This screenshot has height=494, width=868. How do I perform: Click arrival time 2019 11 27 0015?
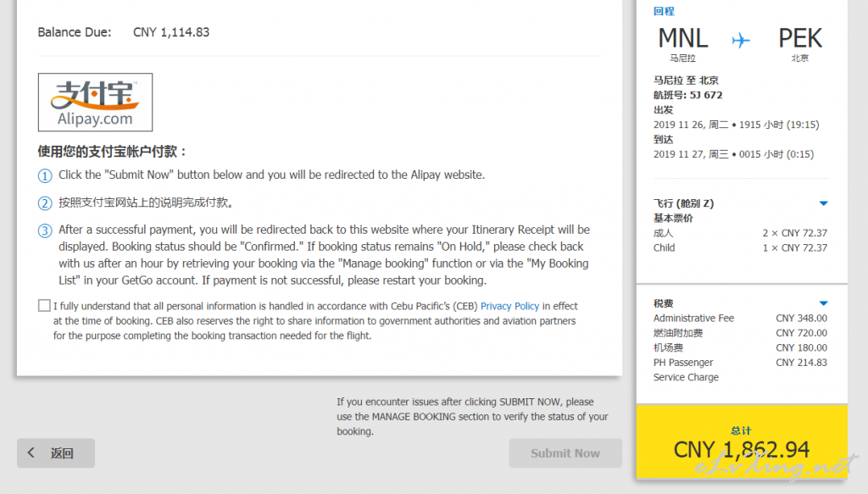tap(733, 154)
